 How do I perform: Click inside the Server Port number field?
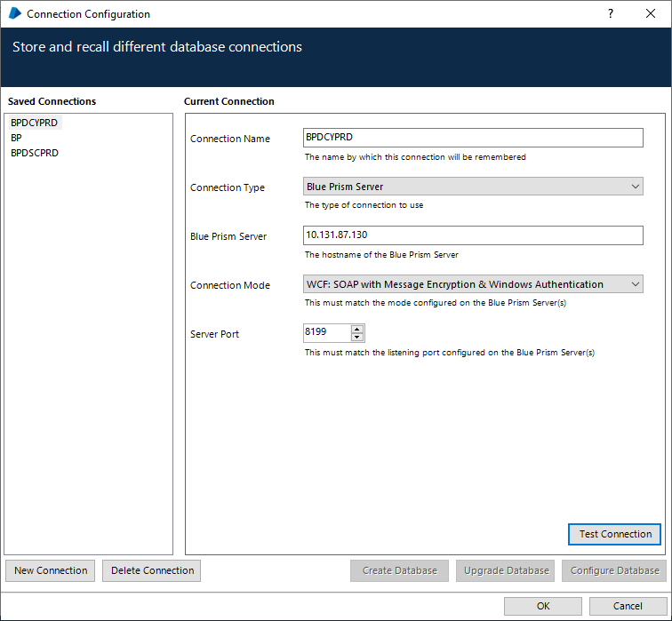(326, 333)
